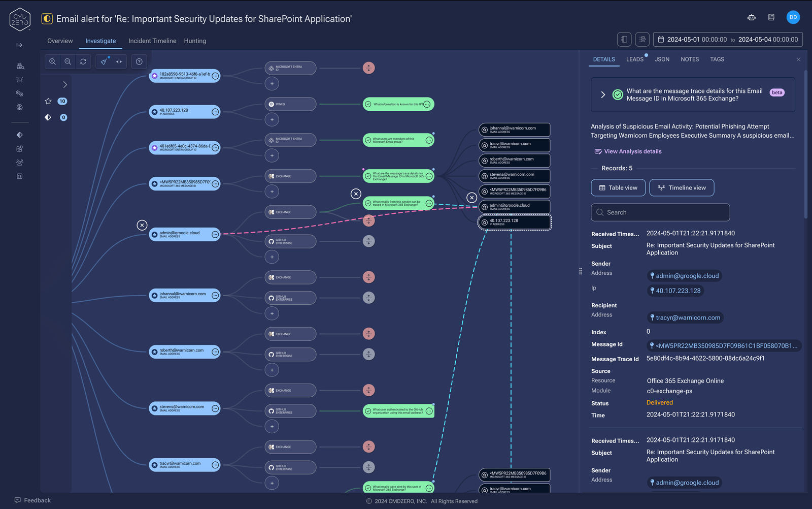Open the NOTES tab in details panel
Image resolution: width=812 pixels, height=509 pixels.
(690, 59)
